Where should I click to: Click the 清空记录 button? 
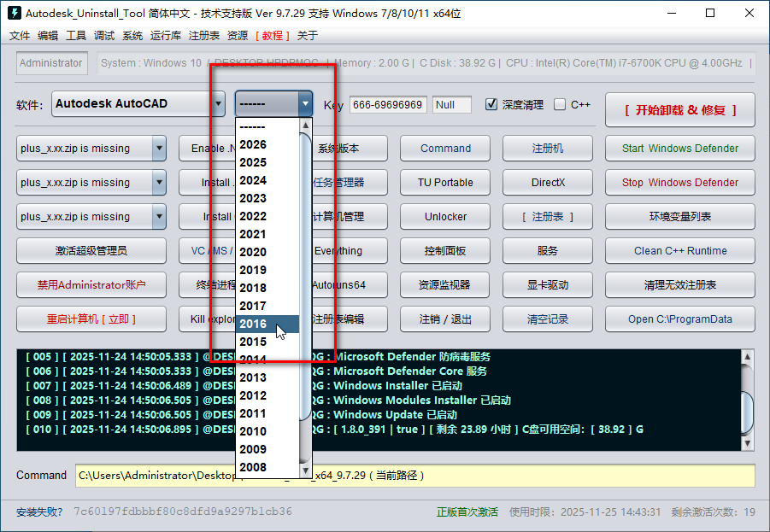tap(548, 319)
